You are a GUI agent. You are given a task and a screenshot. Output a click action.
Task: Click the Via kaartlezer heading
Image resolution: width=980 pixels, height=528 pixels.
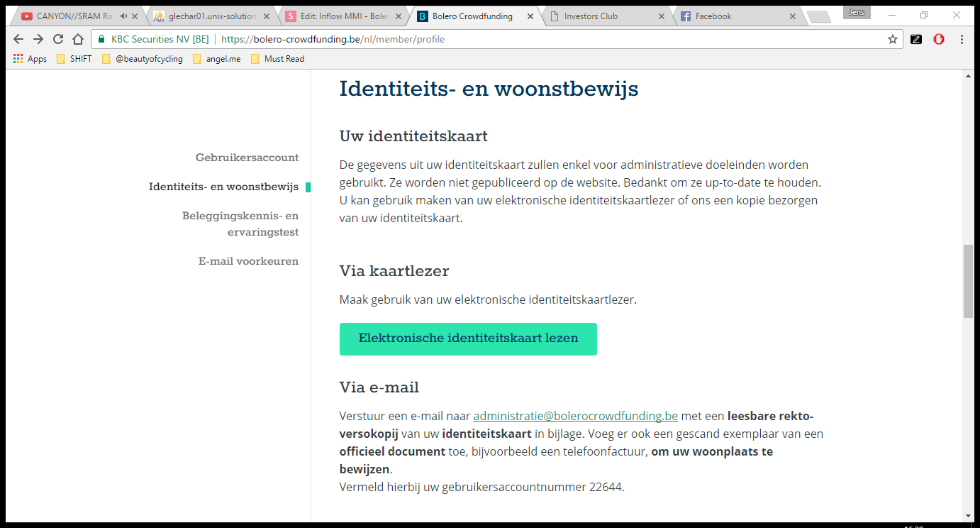pyautogui.click(x=394, y=271)
